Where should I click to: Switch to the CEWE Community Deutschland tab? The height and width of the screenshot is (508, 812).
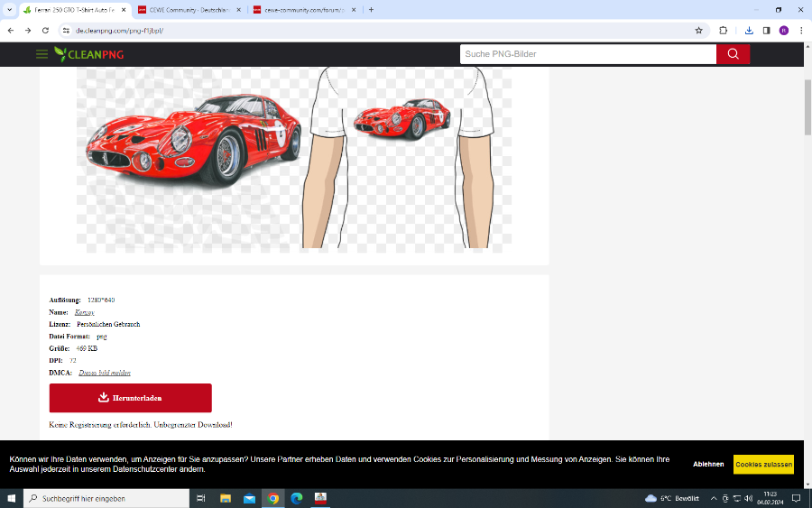click(188, 10)
